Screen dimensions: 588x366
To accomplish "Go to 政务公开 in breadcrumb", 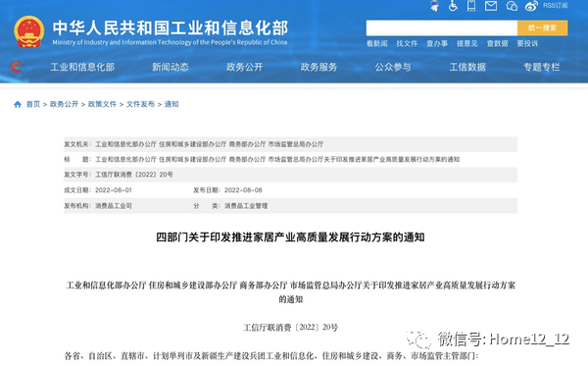I will click(x=64, y=104).
